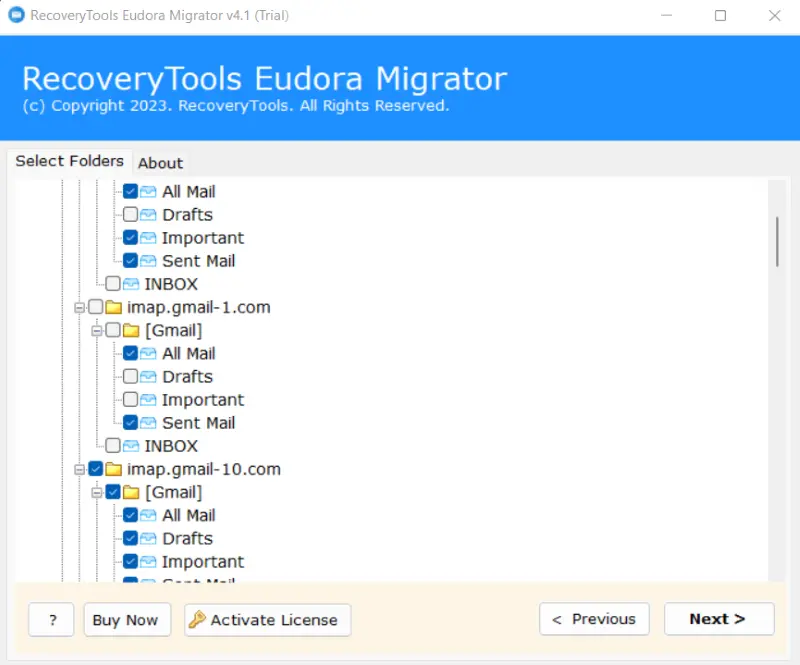800x665 pixels.
Task: Click the folder tree vertical scrollbar thumb
Action: (777, 240)
